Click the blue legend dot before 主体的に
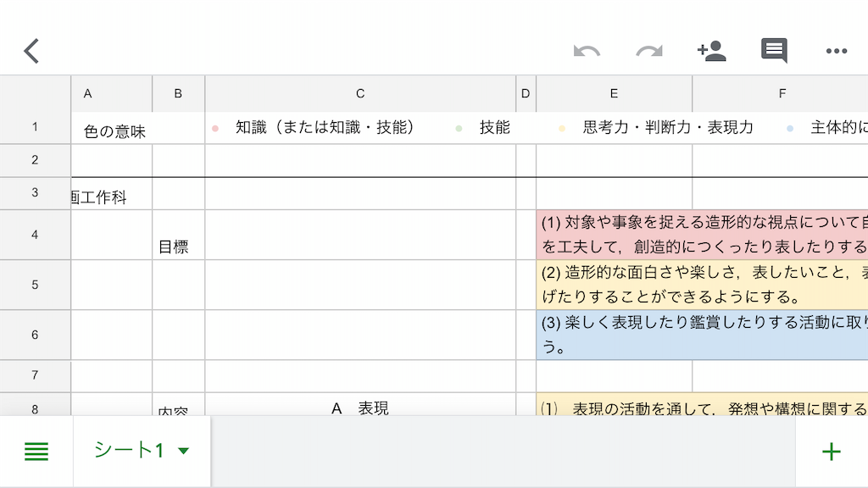Viewport: 868px width, 488px height. (x=790, y=129)
